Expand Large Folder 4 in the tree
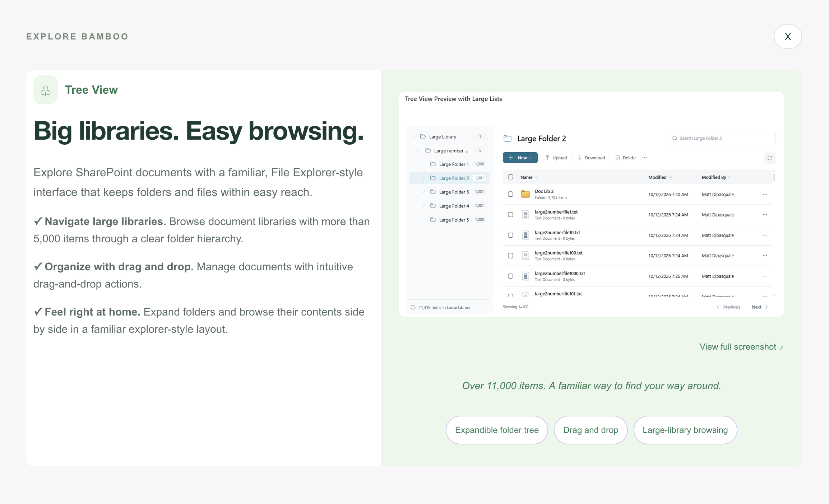 [424, 206]
